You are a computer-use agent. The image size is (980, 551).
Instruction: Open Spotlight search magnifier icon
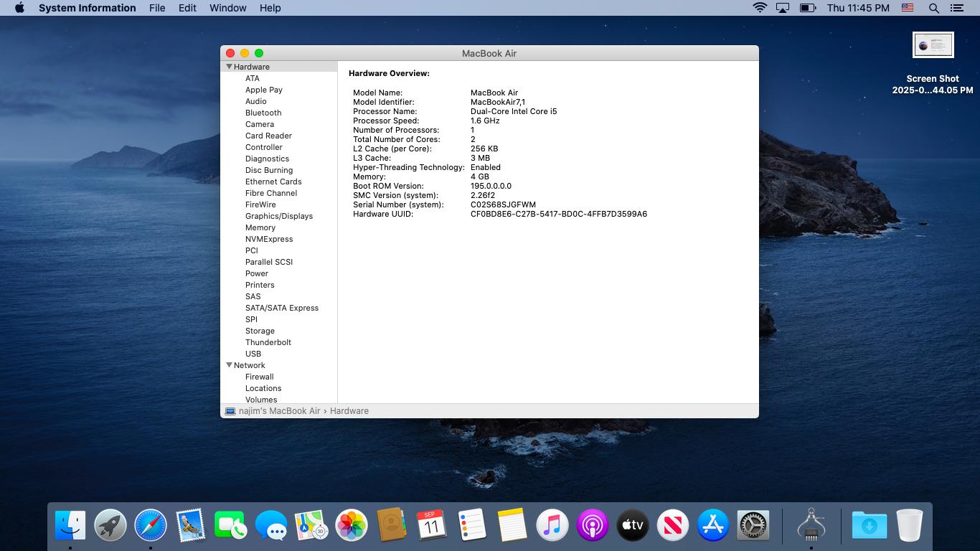pyautogui.click(x=933, y=8)
